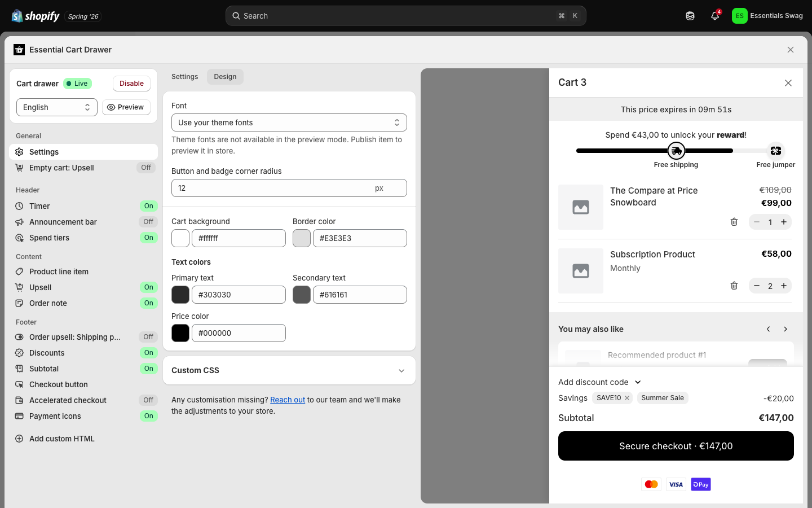Open the Use your theme fonts dropdown
812x508 pixels.
(x=289, y=122)
